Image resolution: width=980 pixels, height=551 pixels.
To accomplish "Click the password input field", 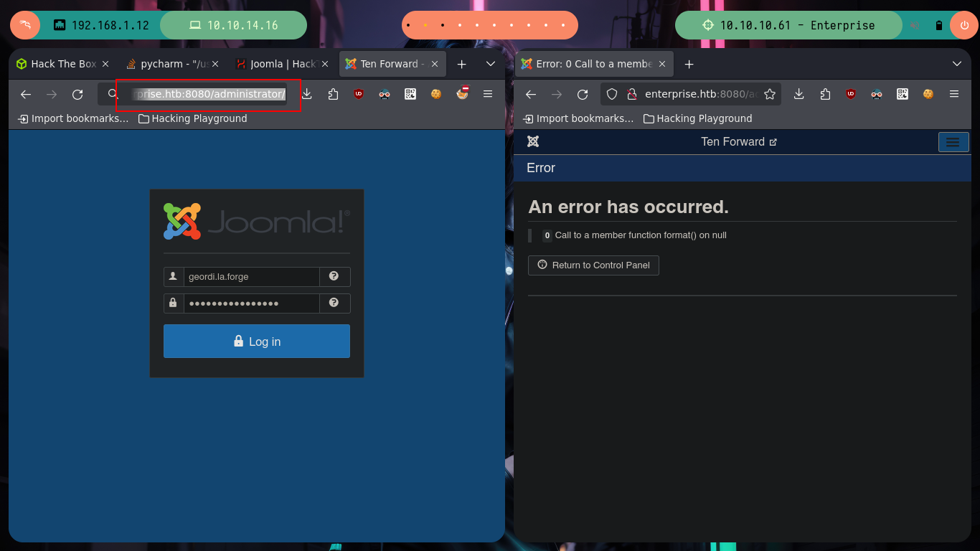I will pyautogui.click(x=251, y=303).
